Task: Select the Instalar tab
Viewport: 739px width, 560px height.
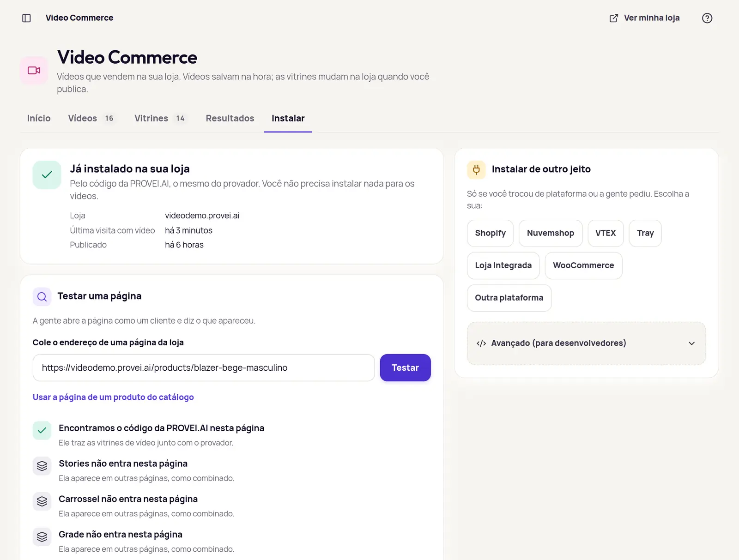Action: 288,118
